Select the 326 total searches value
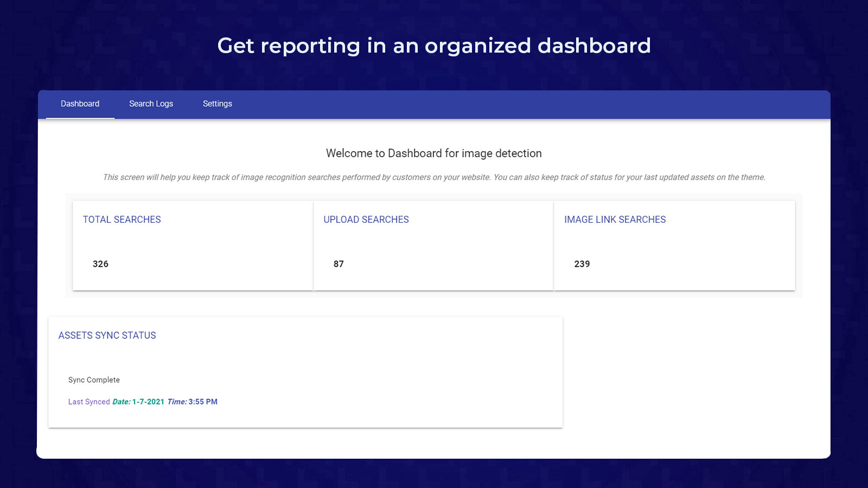Viewport: 868px width, 488px height. click(100, 264)
